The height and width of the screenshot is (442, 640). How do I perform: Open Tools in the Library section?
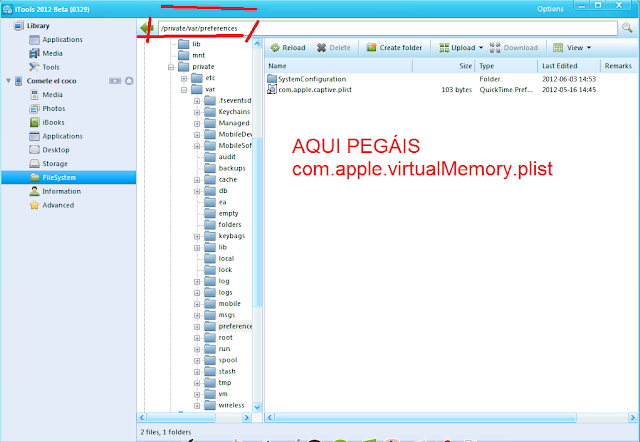pyautogui.click(x=44, y=67)
